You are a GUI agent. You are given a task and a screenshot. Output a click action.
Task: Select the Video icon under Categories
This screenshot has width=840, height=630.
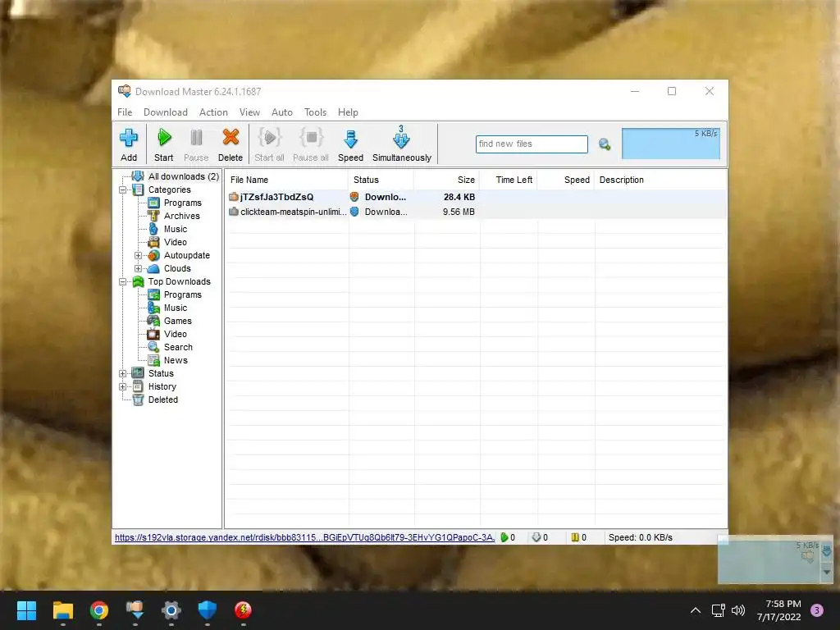[x=153, y=242]
